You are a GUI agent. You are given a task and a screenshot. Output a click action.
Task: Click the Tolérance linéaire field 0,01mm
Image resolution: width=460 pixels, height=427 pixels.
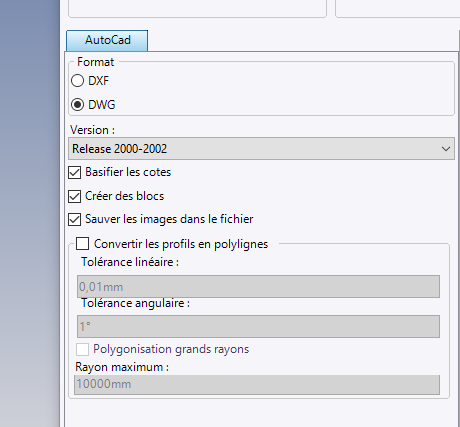(x=258, y=286)
